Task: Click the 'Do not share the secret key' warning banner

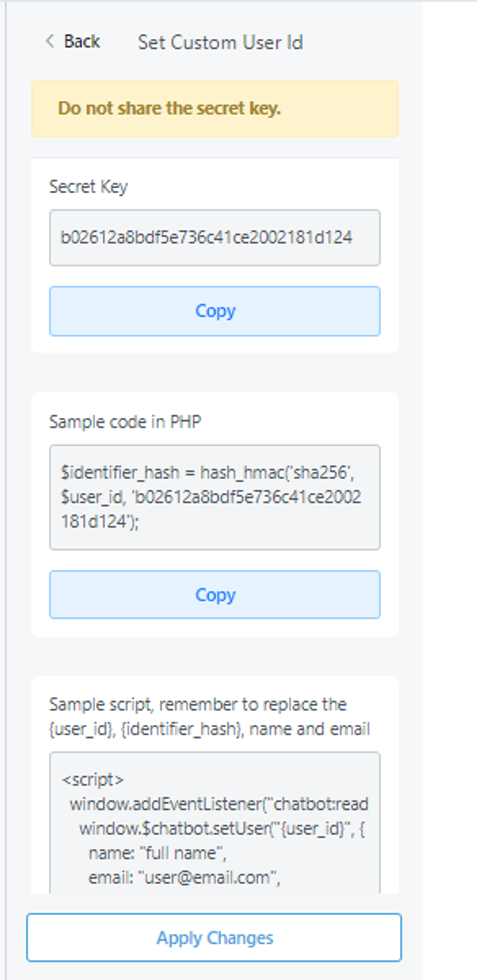Action: 215,108
